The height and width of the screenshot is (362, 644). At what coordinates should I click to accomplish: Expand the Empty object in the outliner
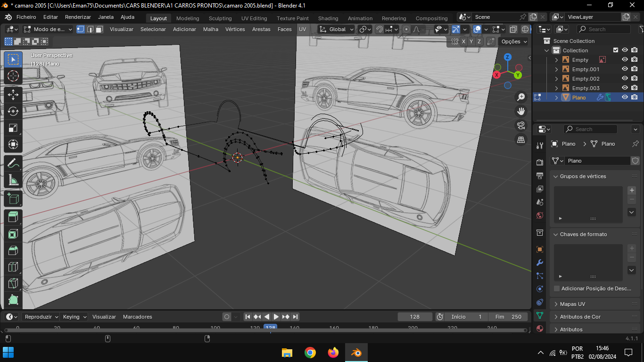pos(556,60)
